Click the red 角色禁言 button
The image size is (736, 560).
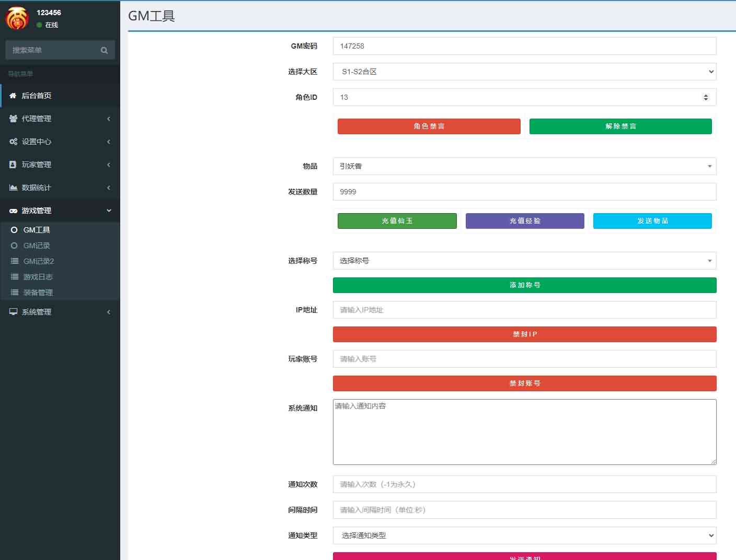[x=429, y=126]
